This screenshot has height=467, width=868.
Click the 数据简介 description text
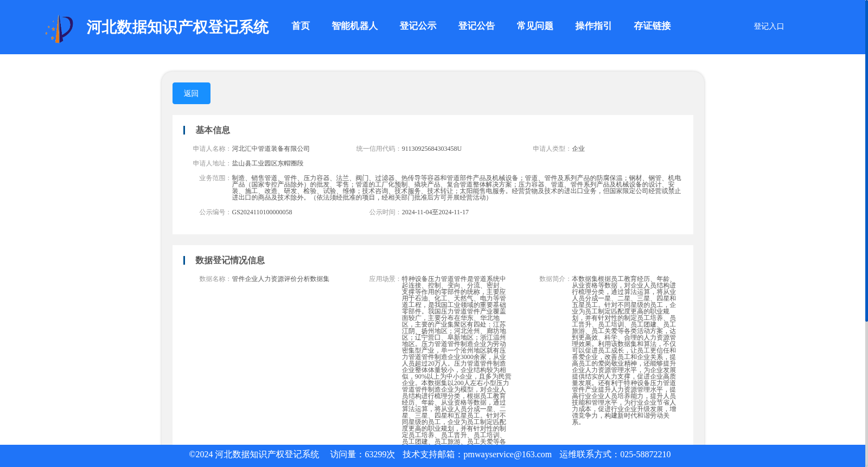(x=624, y=350)
